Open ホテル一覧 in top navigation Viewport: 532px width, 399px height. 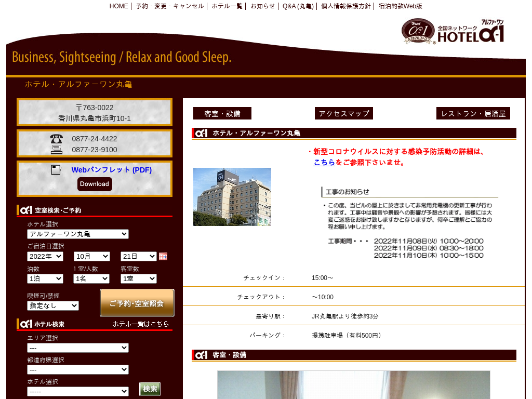[227, 6]
